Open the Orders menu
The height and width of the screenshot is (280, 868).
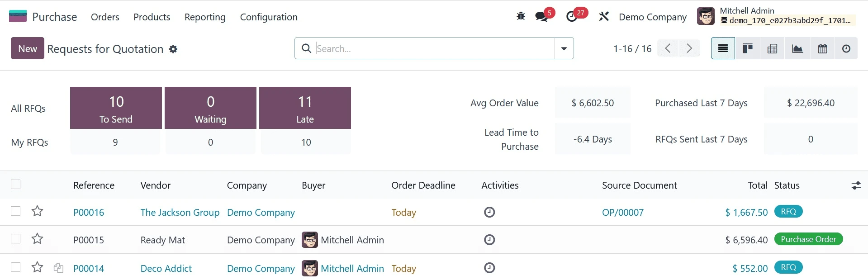[105, 17]
